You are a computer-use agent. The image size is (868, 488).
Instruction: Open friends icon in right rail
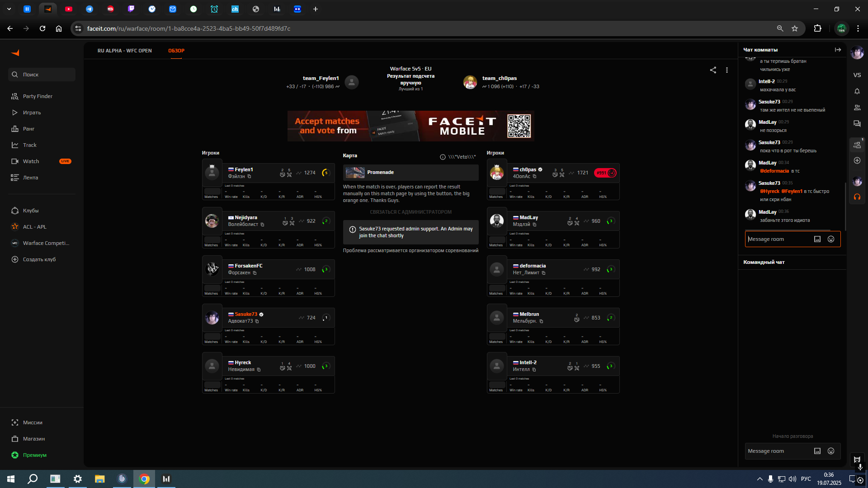[857, 108]
